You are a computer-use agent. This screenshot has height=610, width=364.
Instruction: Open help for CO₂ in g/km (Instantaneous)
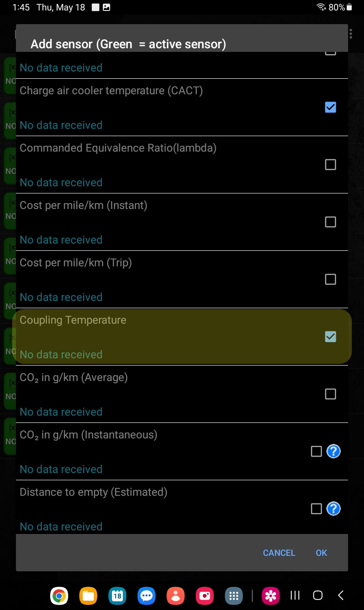click(334, 451)
